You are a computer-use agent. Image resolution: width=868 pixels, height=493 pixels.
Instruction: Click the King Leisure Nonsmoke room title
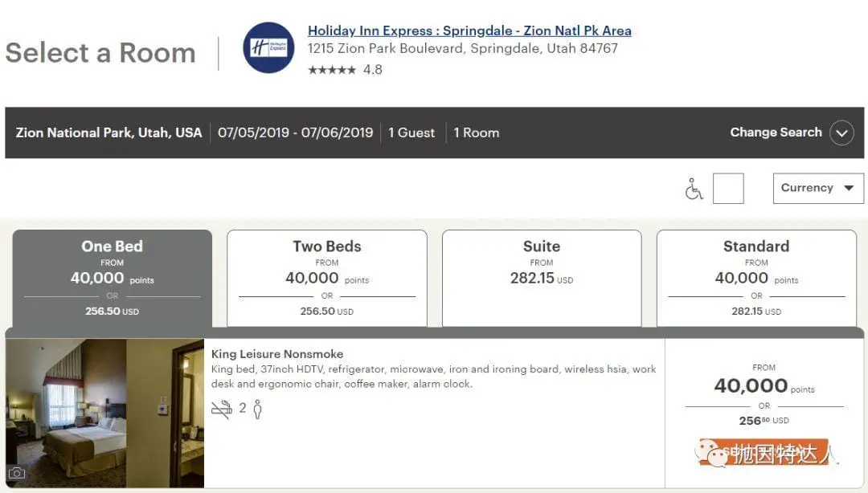click(276, 353)
